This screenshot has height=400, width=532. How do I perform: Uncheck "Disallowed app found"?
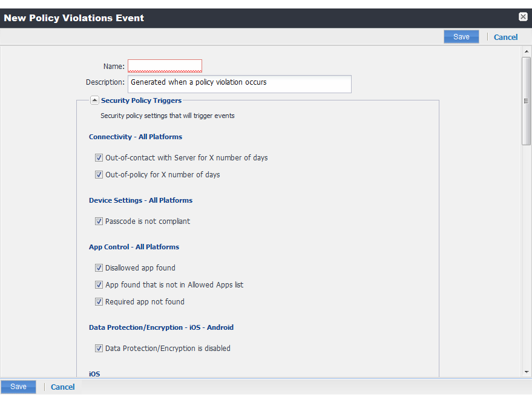(99, 267)
